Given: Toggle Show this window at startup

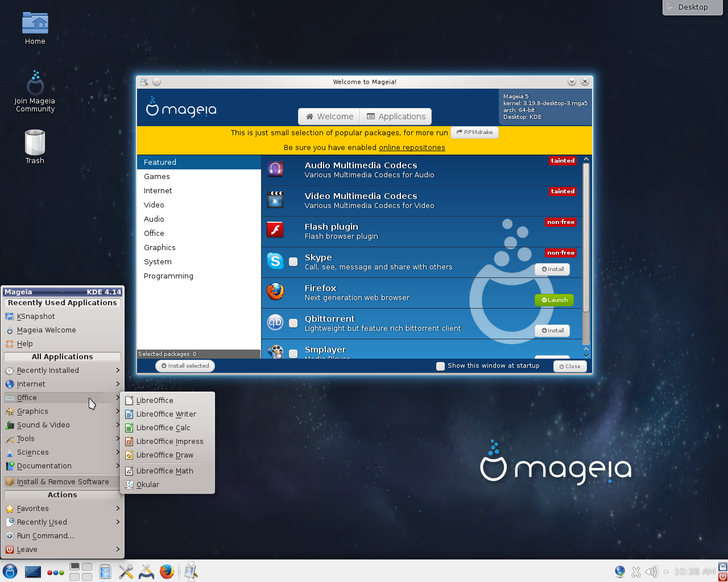Looking at the screenshot, I should [x=440, y=366].
